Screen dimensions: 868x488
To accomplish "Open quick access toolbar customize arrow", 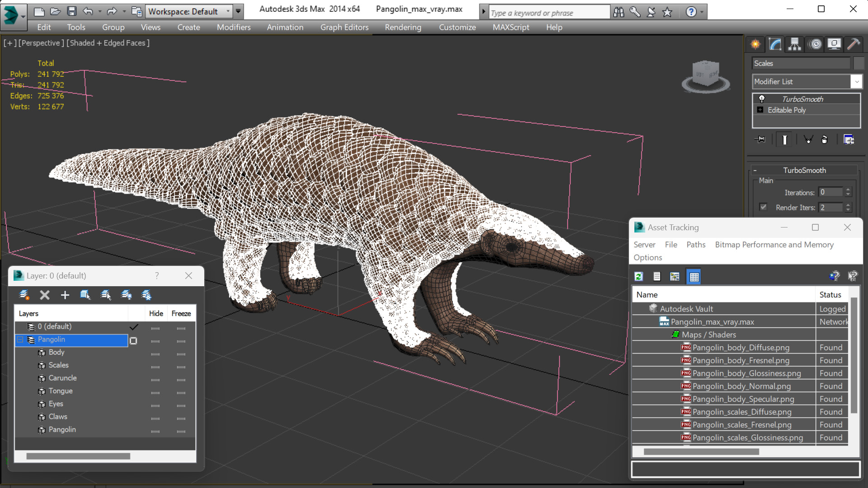I will (x=238, y=11).
